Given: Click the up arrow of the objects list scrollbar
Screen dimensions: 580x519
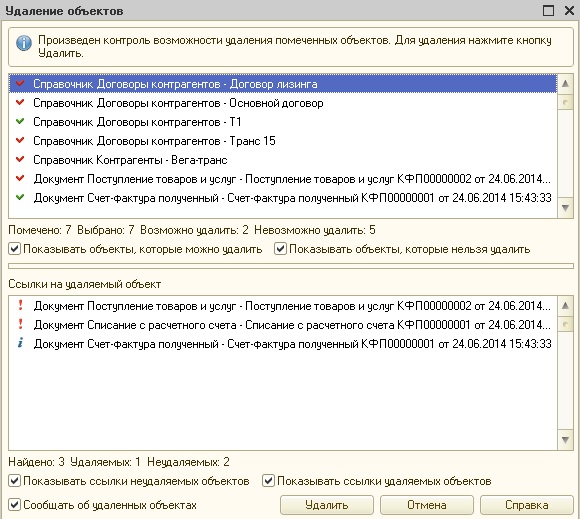Looking at the screenshot, I should point(565,84).
